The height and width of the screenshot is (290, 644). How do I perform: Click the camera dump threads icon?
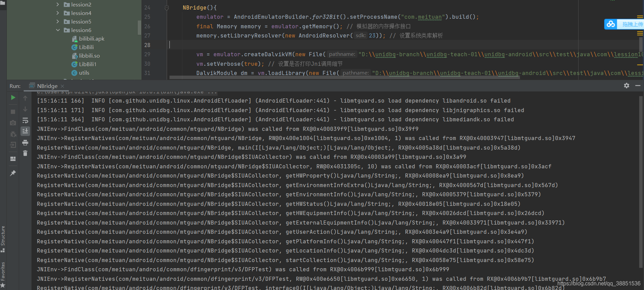[x=13, y=123]
